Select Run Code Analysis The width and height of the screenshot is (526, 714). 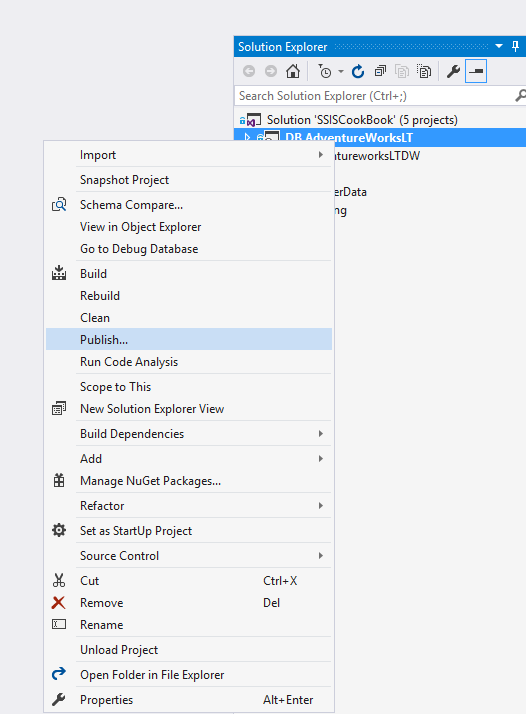pyautogui.click(x=189, y=362)
